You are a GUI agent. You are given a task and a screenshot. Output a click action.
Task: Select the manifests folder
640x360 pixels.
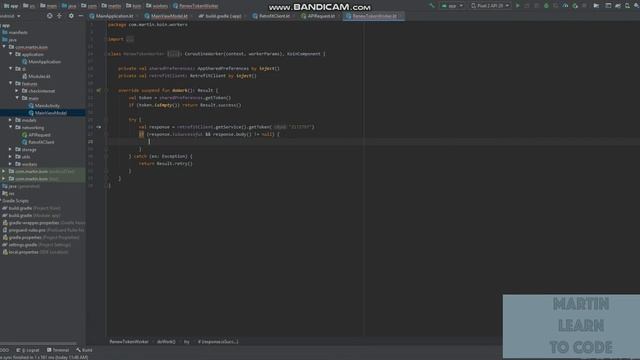click(15, 32)
